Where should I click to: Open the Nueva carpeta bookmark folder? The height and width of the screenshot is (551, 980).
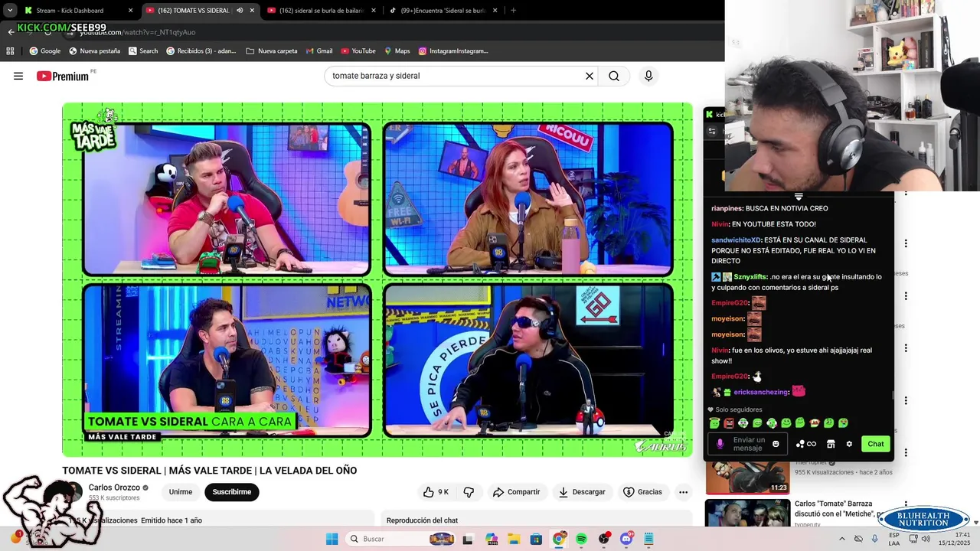pyautogui.click(x=271, y=51)
